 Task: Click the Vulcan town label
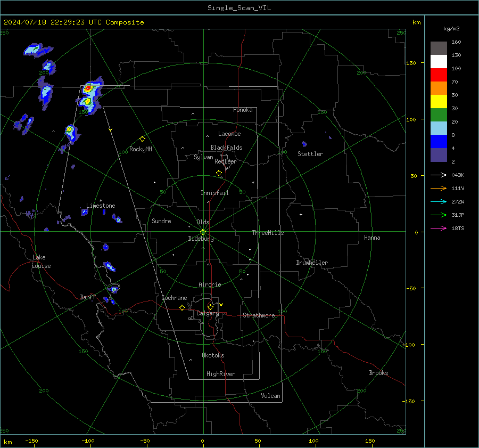270,396
